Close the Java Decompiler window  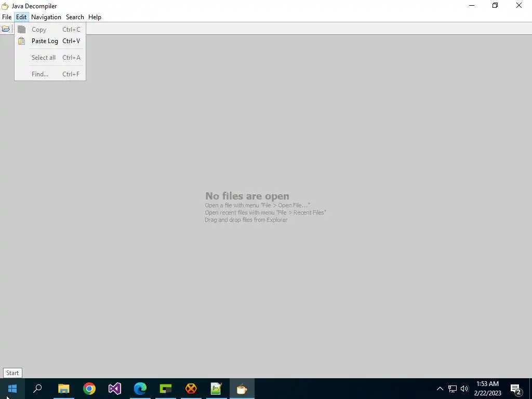click(x=519, y=5)
